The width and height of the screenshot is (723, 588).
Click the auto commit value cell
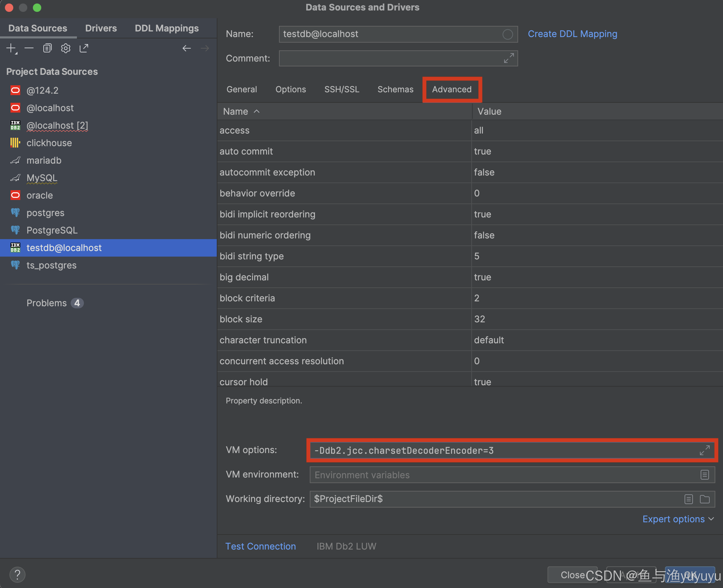(x=594, y=151)
